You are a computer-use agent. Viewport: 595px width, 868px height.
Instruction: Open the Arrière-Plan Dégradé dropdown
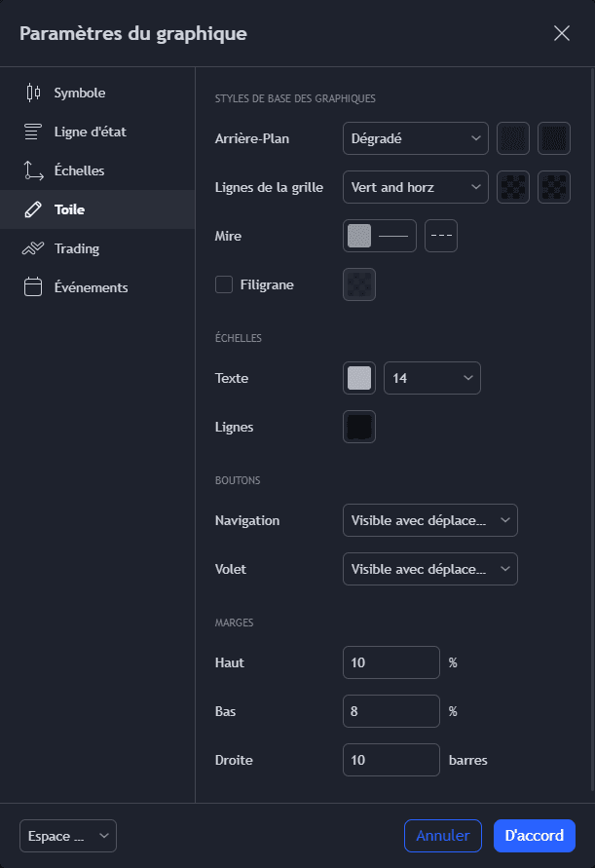416,138
